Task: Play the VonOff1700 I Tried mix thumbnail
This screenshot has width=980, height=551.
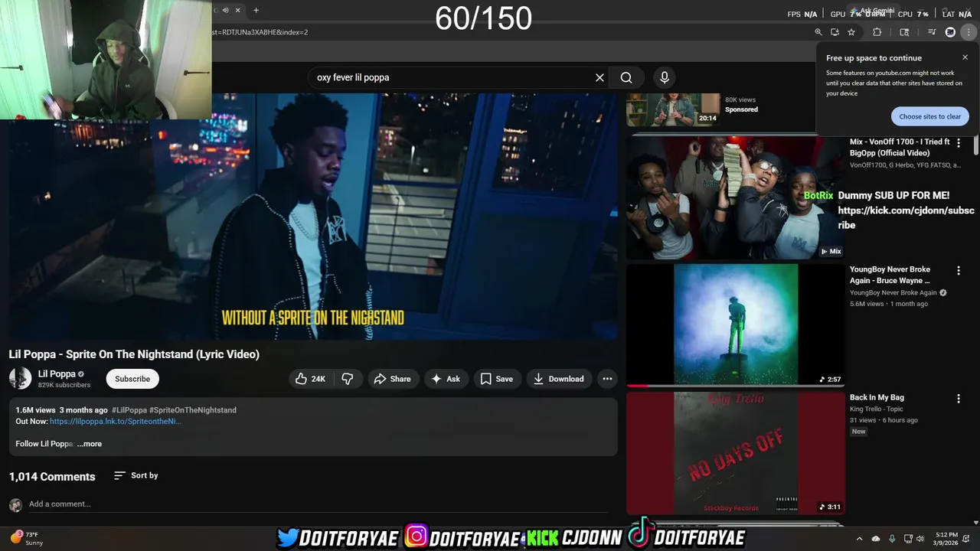Action: pyautogui.click(x=736, y=198)
